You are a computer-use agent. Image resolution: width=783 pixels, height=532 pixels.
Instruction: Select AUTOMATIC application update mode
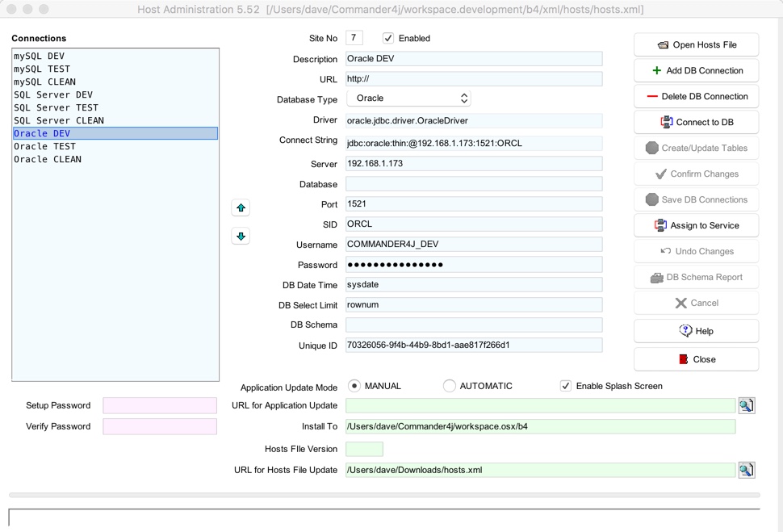450,386
